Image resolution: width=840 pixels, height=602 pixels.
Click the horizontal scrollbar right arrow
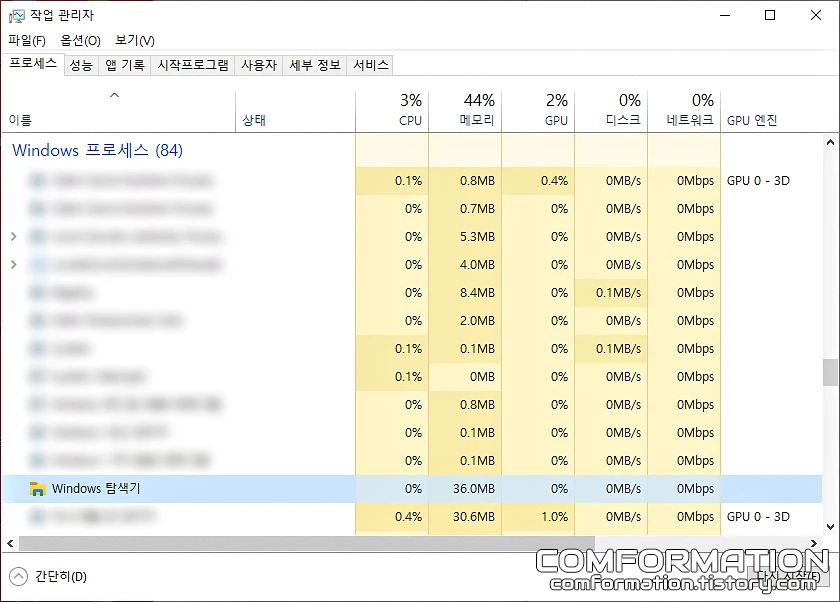814,543
